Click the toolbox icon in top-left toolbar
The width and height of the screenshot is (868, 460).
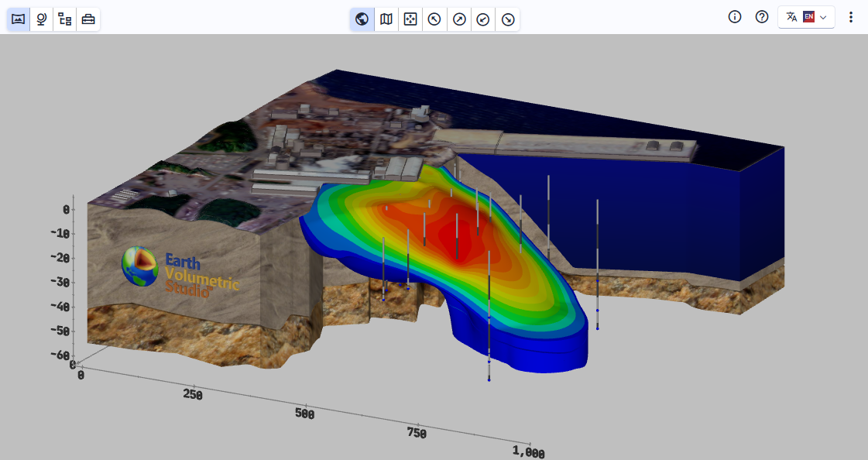(87, 19)
